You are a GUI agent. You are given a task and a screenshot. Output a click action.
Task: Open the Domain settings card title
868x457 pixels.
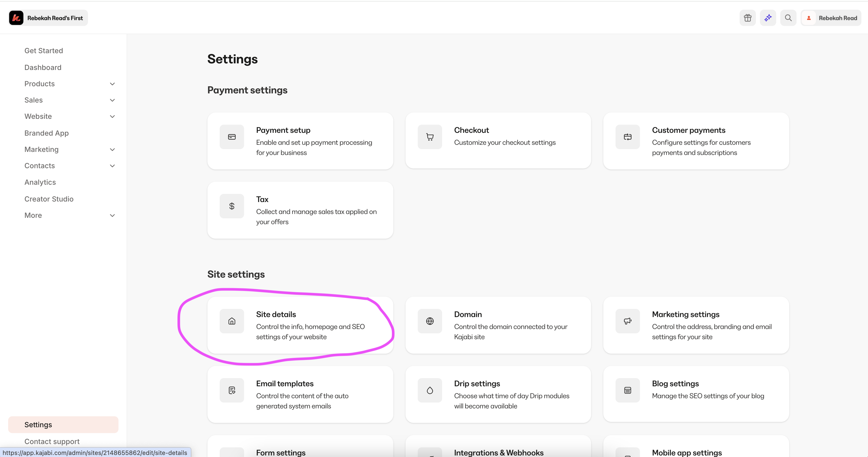468,314
